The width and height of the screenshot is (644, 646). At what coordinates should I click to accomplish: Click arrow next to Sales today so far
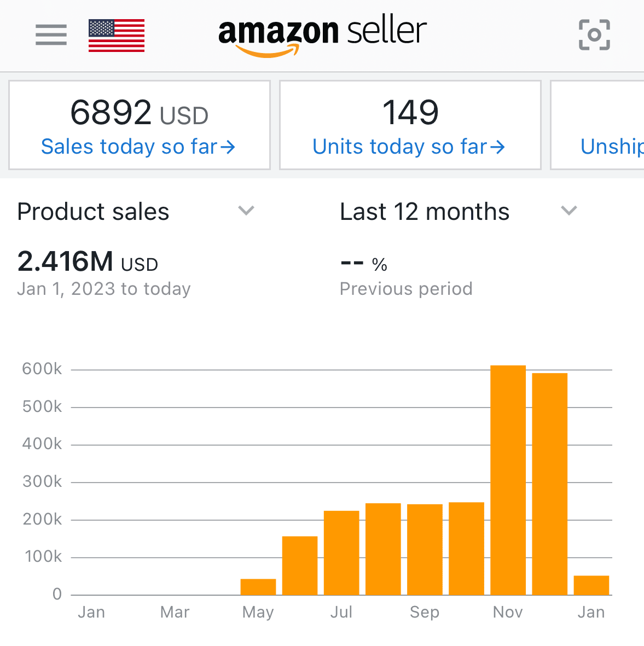228,147
